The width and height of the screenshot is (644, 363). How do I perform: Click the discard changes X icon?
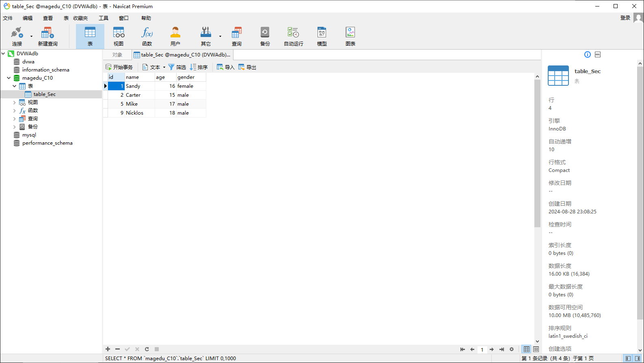click(137, 349)
